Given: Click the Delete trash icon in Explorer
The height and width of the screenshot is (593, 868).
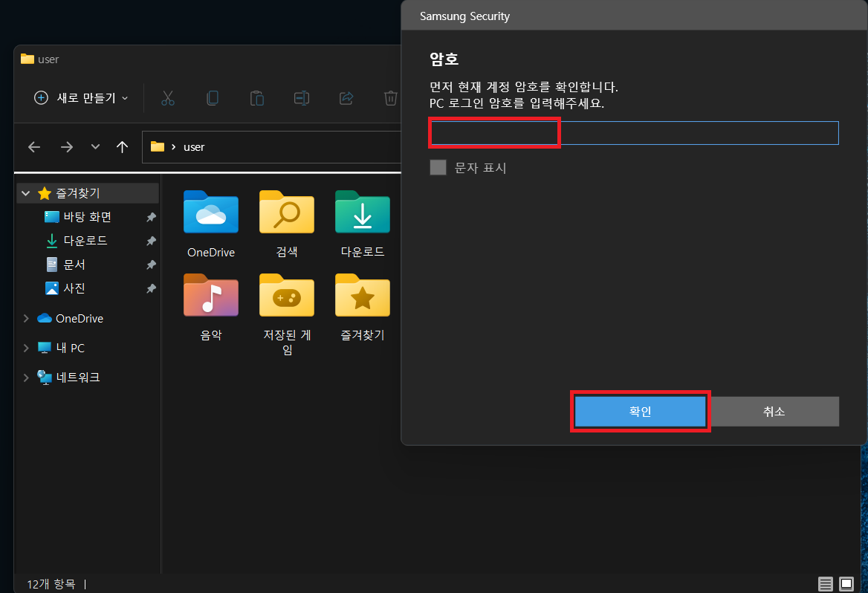Looking at the screenshot, I should click(390, 98).
